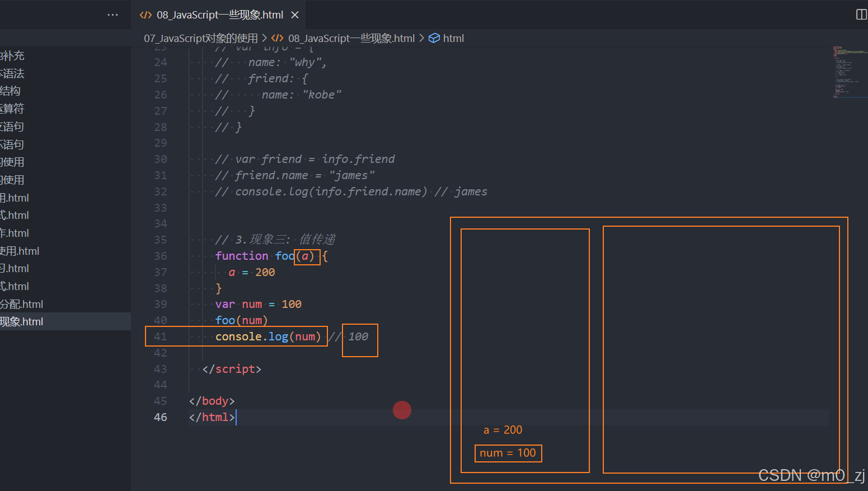Click the cube symbol icon beside html breadcrumb
868x491 pixels.
coord(435,38)
